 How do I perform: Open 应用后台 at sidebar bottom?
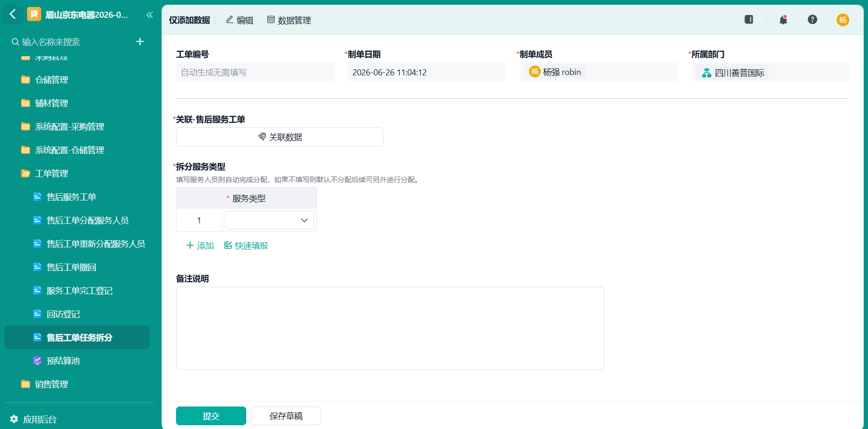point(33,419)
